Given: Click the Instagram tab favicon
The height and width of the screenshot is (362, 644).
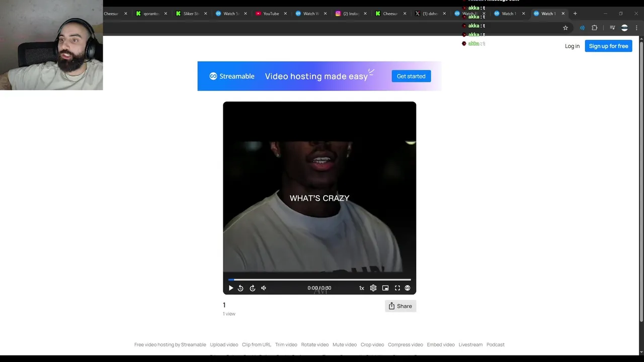Looking at the screenshot, I should (x=338, y=14).
